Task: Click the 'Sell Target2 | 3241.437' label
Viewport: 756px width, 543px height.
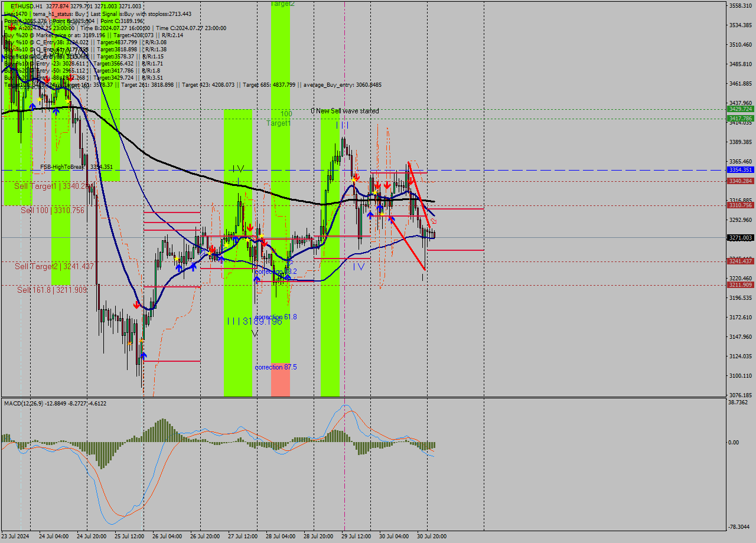Action: pos(54,267)
